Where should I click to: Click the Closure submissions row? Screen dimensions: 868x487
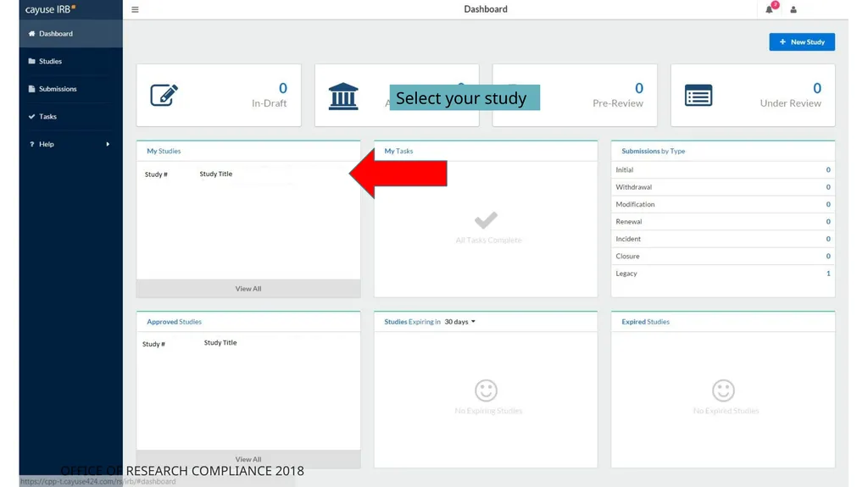(723, 257)
